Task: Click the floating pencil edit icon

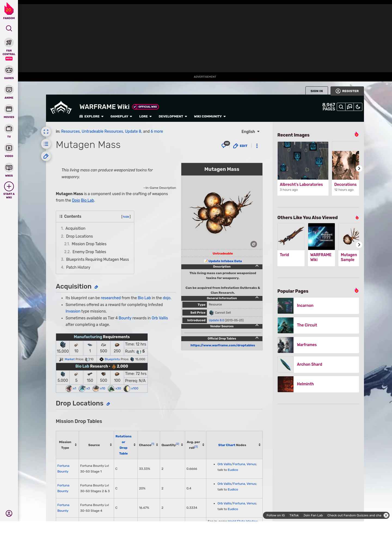Action: [46, 156]
